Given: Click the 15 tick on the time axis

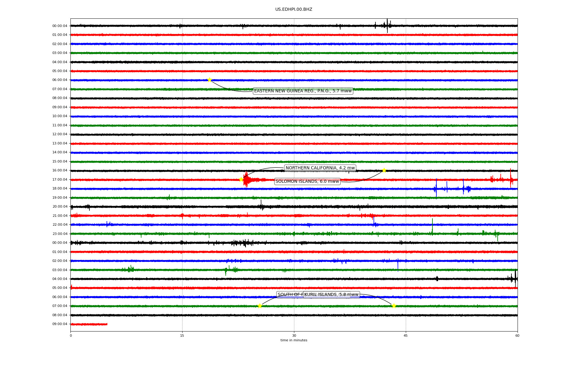Looking at the screenshot, I should [182, 335].
